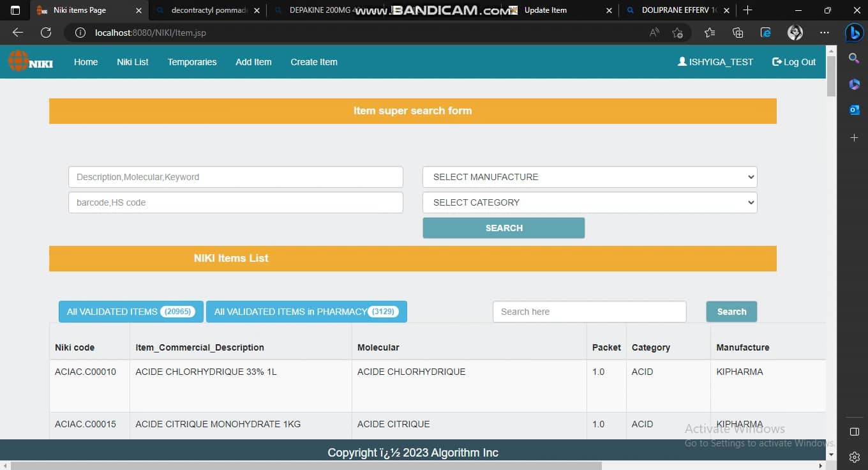This screenshot has height=470, width=868.
Task: Open the Favorites list icon
Action: 710,33
